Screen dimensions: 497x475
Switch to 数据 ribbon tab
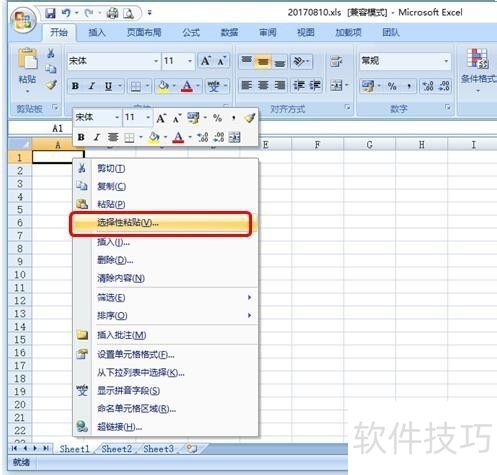pos(229,33)
